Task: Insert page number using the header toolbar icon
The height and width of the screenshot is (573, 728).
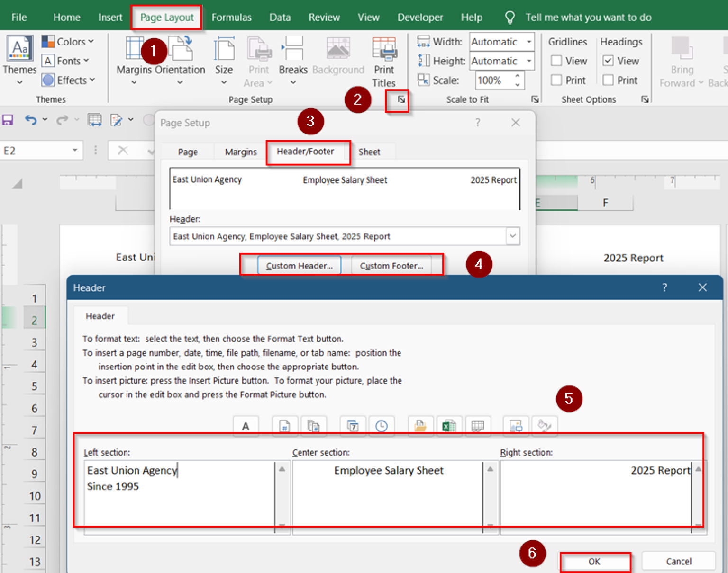Action: 284,426
